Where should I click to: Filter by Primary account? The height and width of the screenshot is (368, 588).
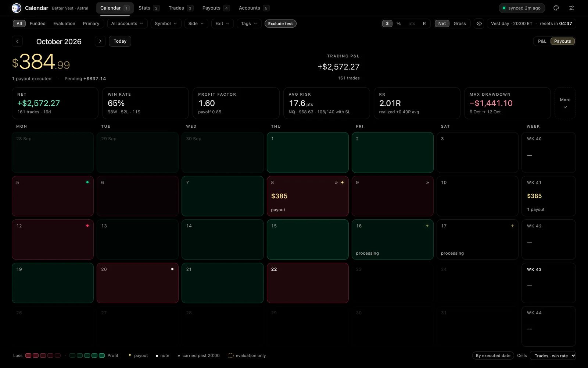(91, 24)
